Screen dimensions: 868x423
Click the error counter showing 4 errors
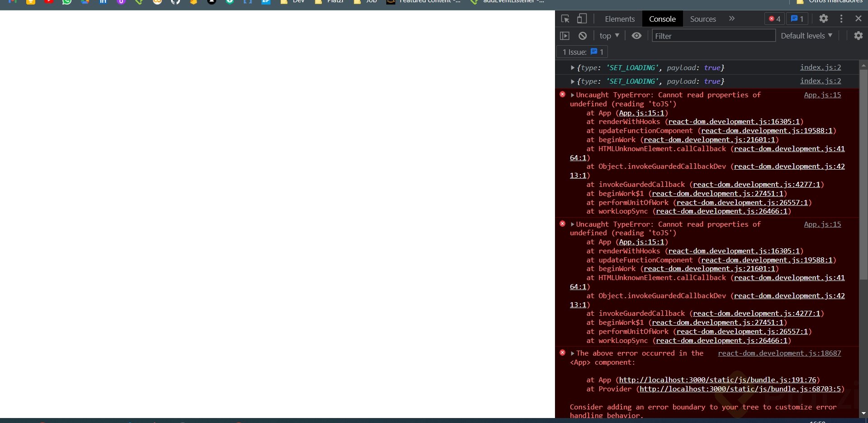(773, 19)
